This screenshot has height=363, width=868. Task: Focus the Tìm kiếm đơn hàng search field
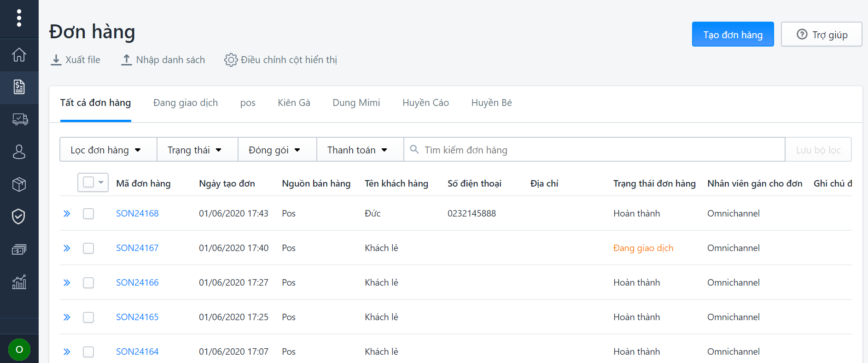[594, 150]
